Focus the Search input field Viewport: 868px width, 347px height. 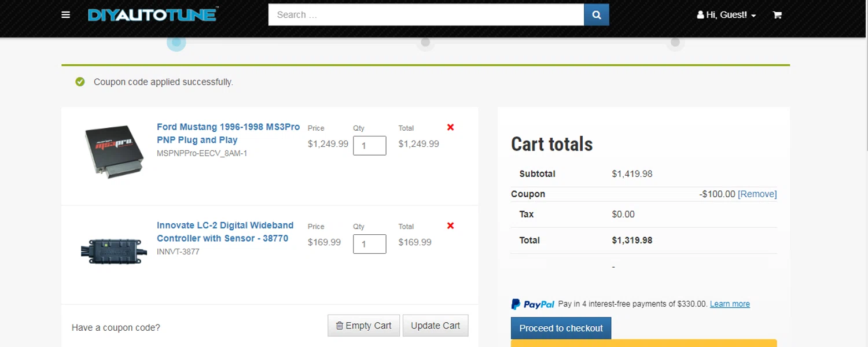[x=426, y=15]
